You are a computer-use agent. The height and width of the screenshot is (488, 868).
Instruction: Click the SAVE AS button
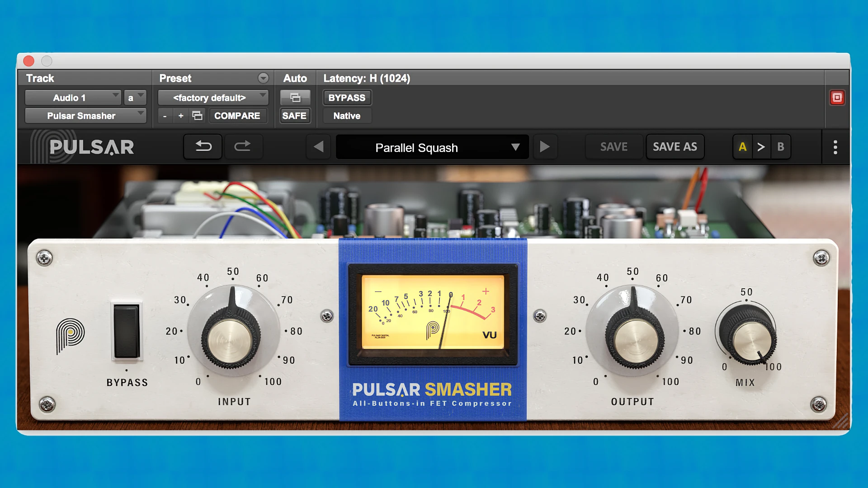coord(675,147)
